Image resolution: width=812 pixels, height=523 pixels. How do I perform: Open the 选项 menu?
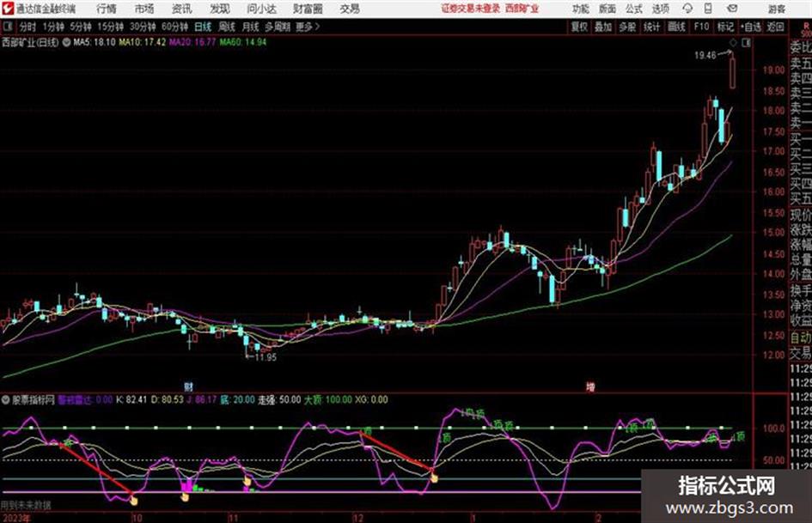pyautogui.click(x=661, y=9)
